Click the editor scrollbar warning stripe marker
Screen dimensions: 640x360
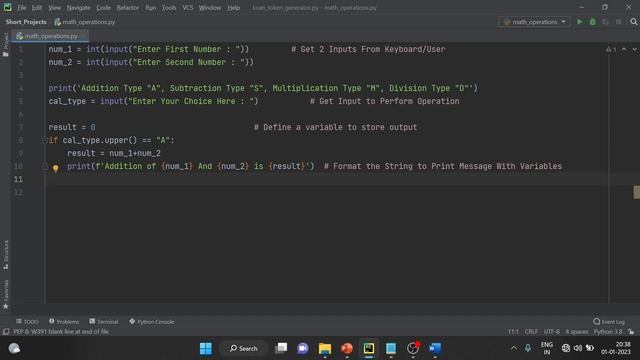(x=636, y=192)
